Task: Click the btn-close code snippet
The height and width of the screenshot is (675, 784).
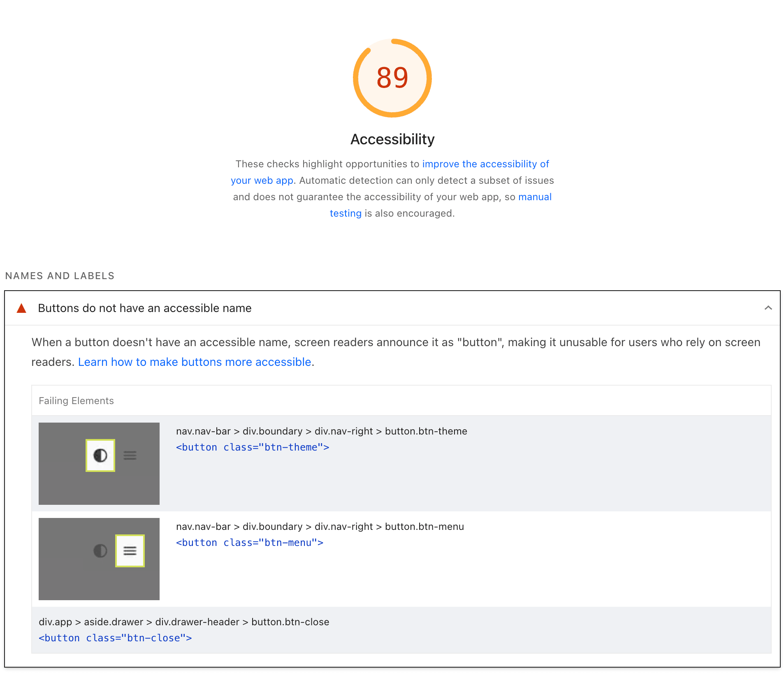Action: click(x=115, y=638)
